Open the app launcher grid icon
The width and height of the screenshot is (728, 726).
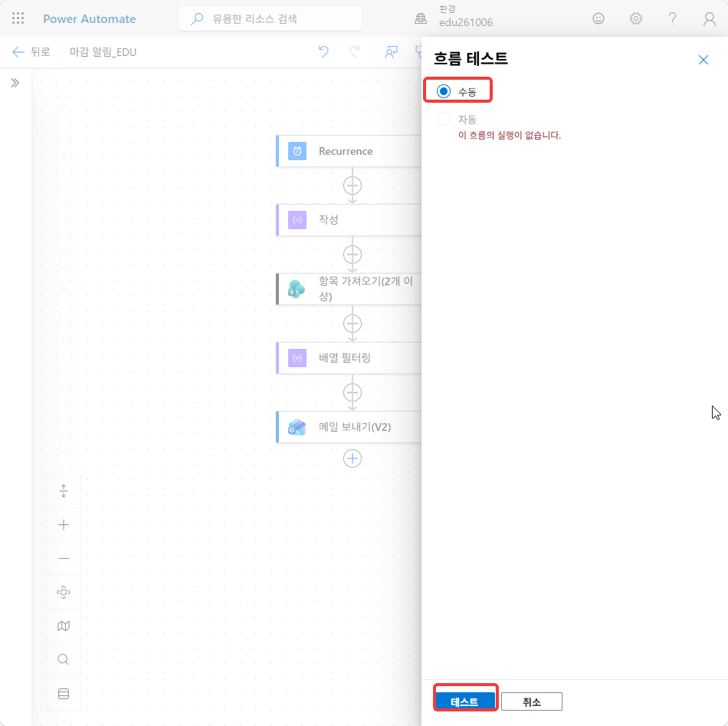click(x=18, y=18)
